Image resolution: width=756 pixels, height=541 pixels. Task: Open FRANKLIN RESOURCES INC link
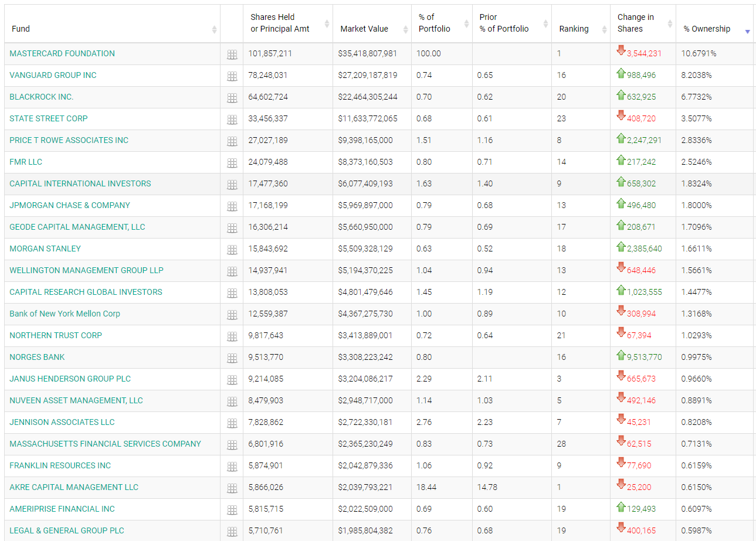click(x=60, y=465)
